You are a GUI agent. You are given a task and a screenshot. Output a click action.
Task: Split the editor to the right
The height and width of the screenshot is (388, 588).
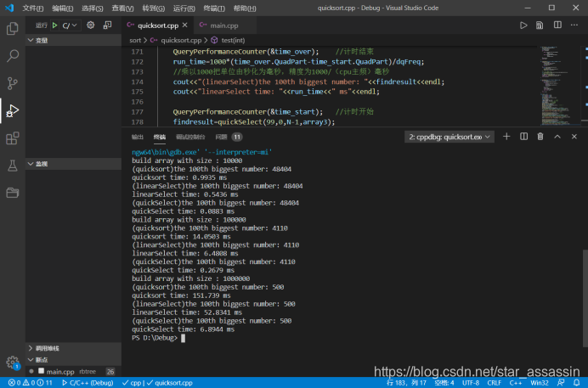click(x=557, y=25)
